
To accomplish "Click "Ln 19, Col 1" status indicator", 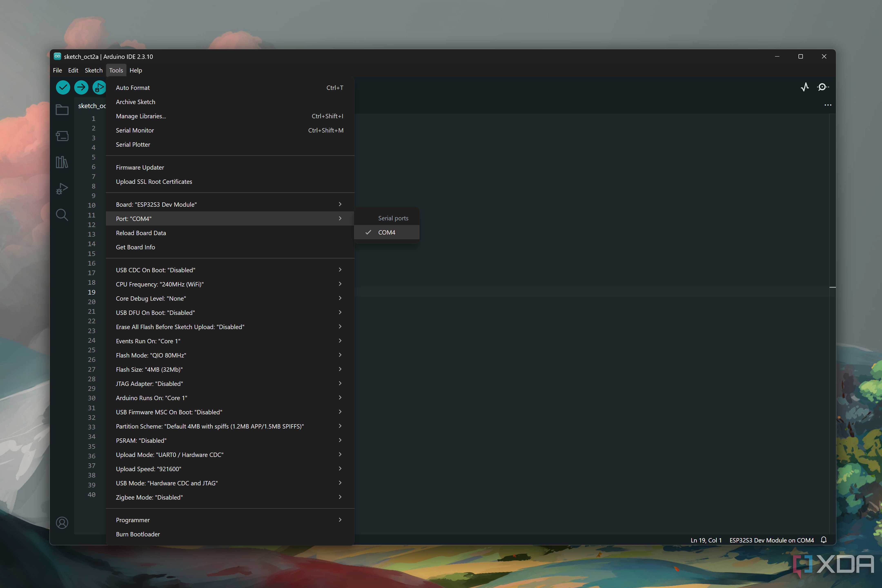I will point(706,540).
